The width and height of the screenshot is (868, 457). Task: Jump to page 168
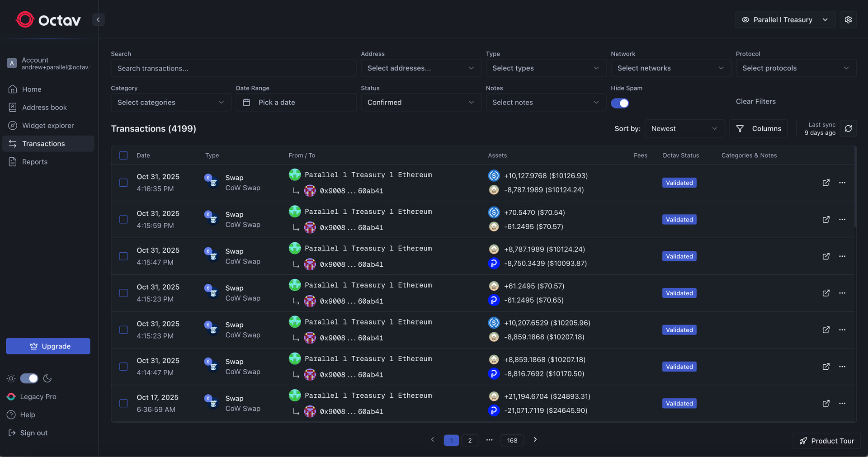tap(512, 440)
